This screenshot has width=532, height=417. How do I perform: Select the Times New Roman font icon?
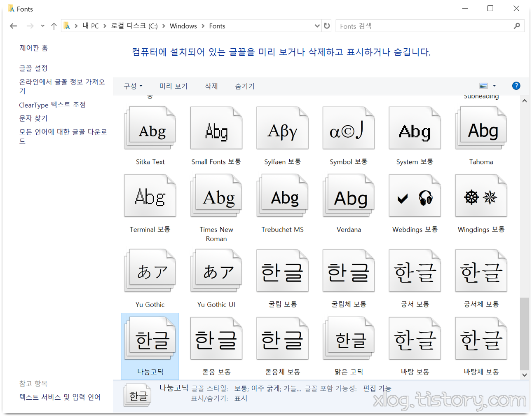216,196
